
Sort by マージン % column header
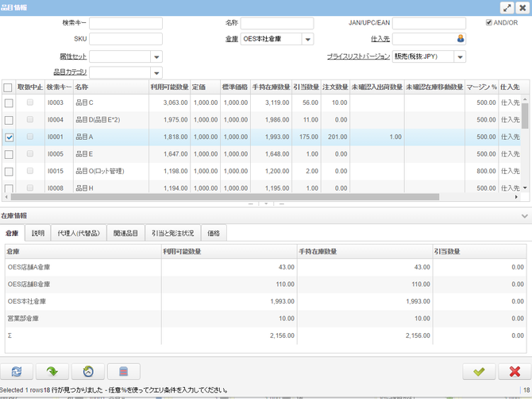point(481,87)
